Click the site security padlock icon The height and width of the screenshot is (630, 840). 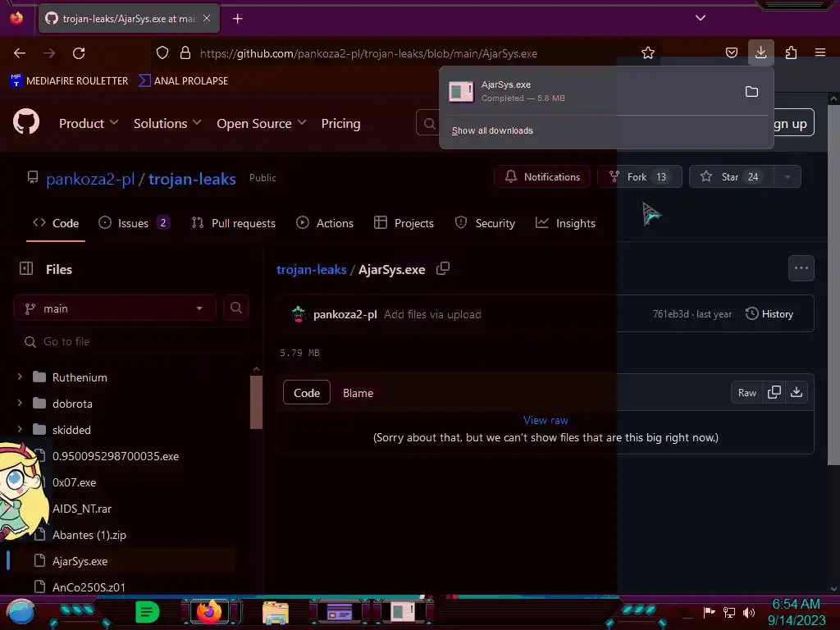click(x=185, y=52)
